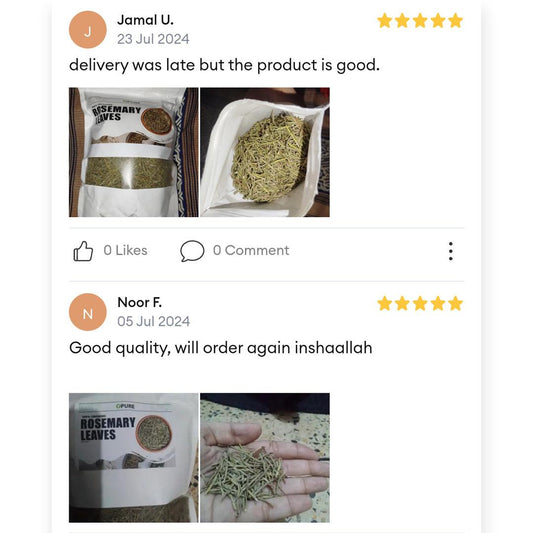Click the fifth star of Noor's rating
This screenshot has width=533, height=533.
coord(455,303)
